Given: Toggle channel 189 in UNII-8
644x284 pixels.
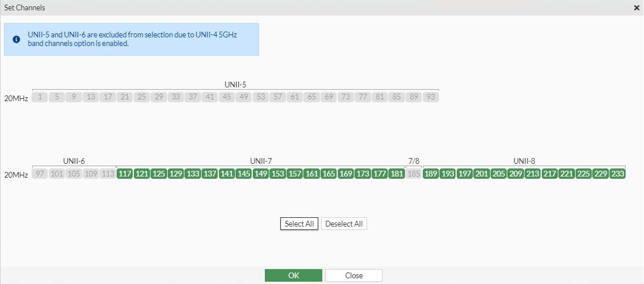Looking at the screenshot, I should click(x=431, y=174).
